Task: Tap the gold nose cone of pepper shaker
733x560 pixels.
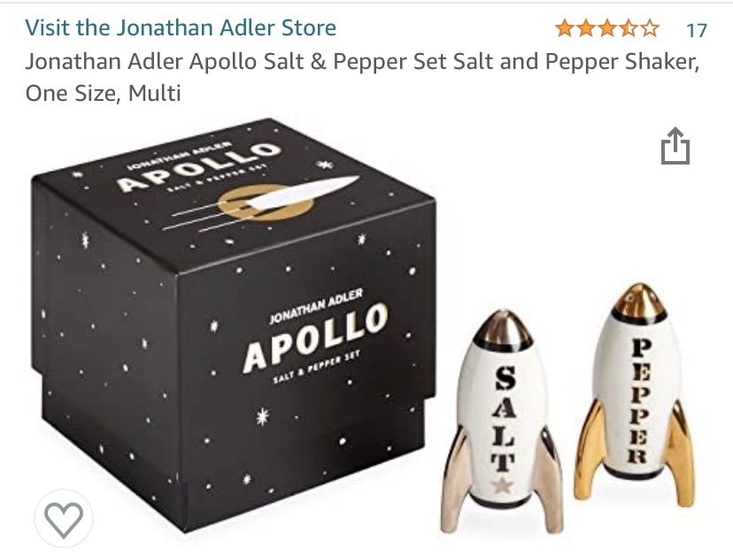Action: pyautogui.click(x=639, y=302)
